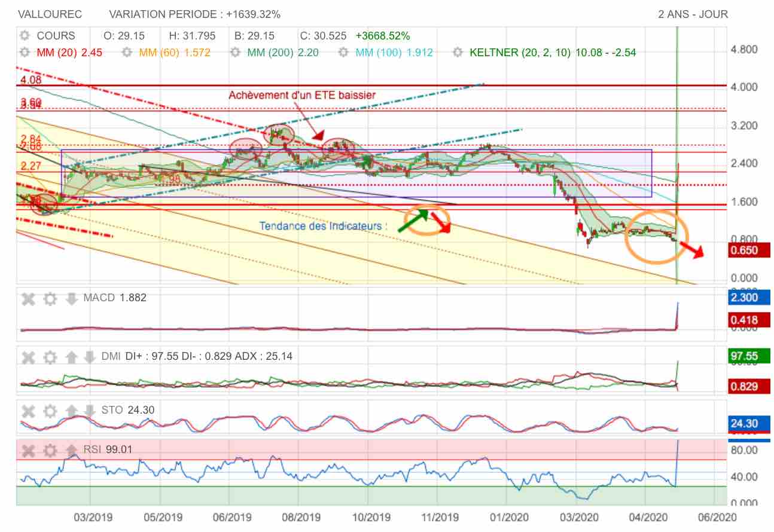774x532 pixels.
Task: Click the ADX : 25.14 readout
Action: coord(263,357)
